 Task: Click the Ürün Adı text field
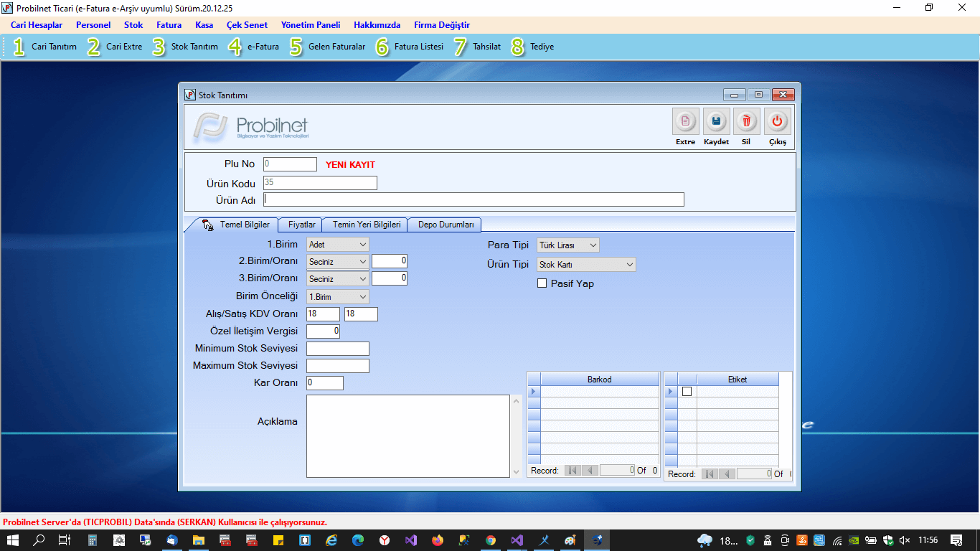click(x=473, y=199)
